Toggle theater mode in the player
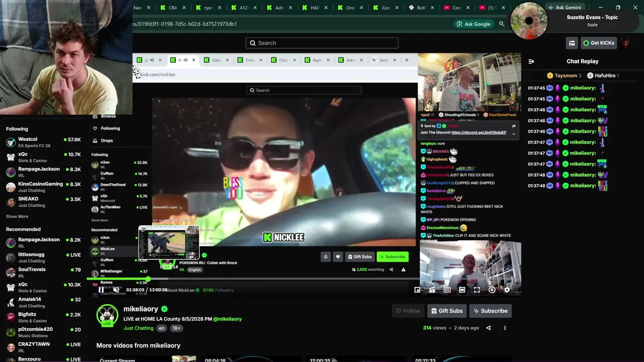Image resolution: width=644 pixels, height=362 pixels. tap(462, 290)
